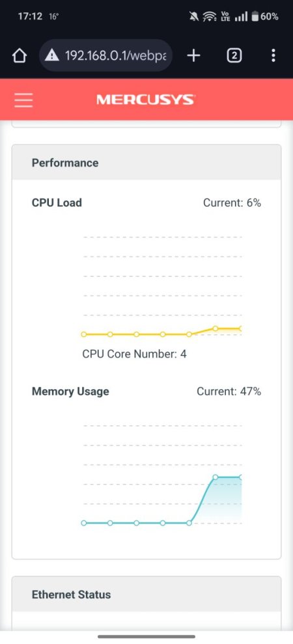
Task: Click the CPU Core Number label
Action: click(134, 354)
